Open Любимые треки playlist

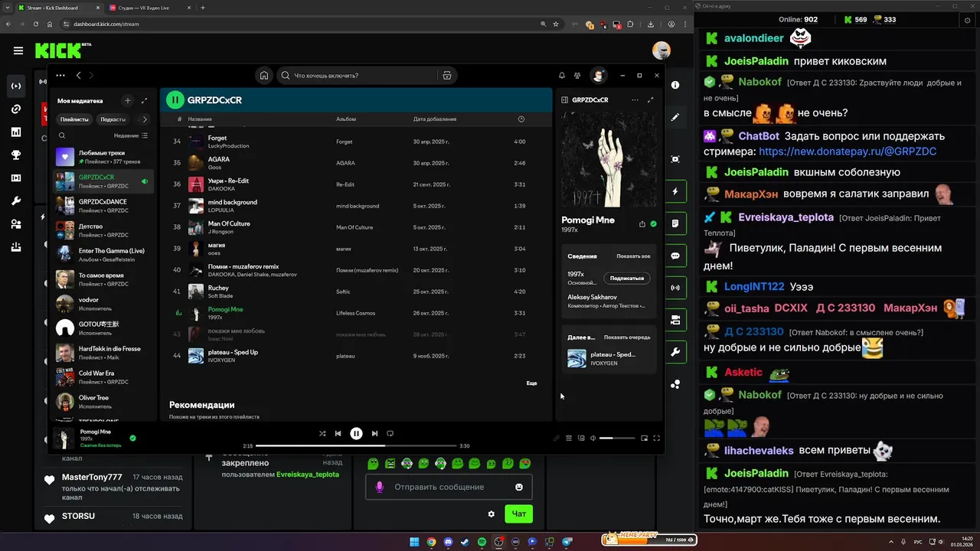(103, 157)
